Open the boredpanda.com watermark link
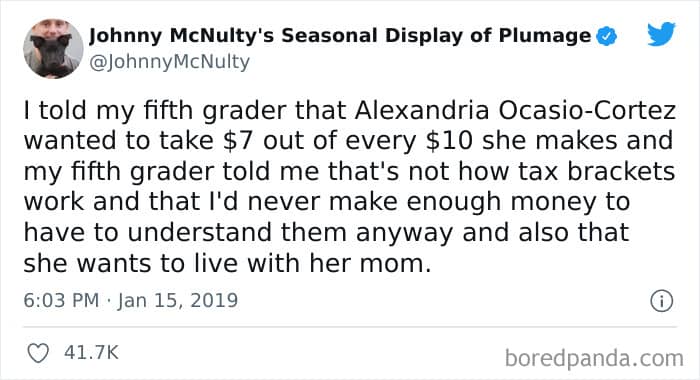The height and width of the screenshot is (380, 700). [x=594, y=359]
